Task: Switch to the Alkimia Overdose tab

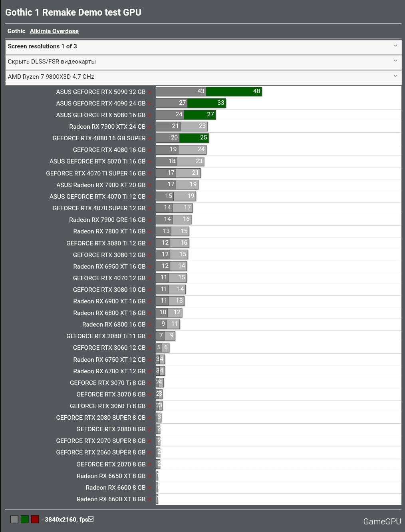Action: coord(54,31)
